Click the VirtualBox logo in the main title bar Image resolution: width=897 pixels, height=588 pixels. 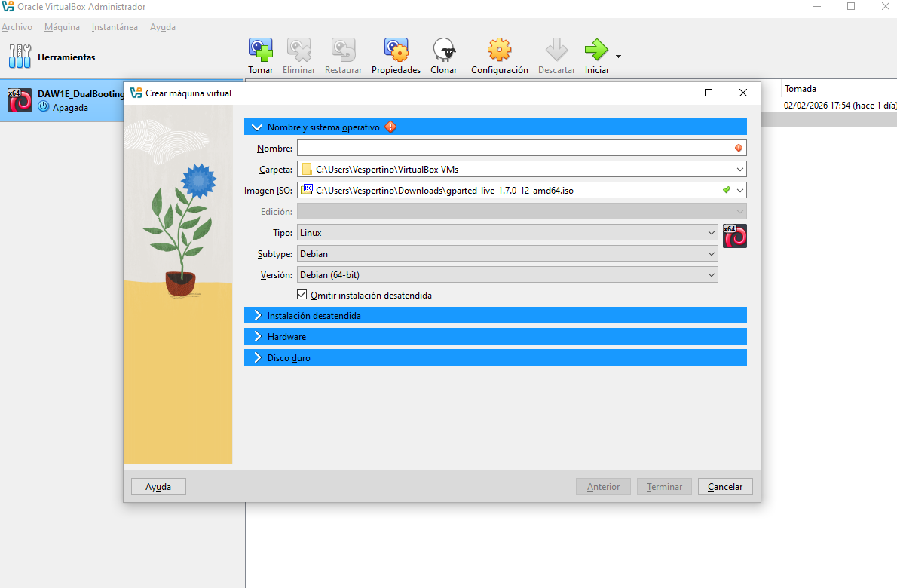pyautogui.click(x=8, y=6)
